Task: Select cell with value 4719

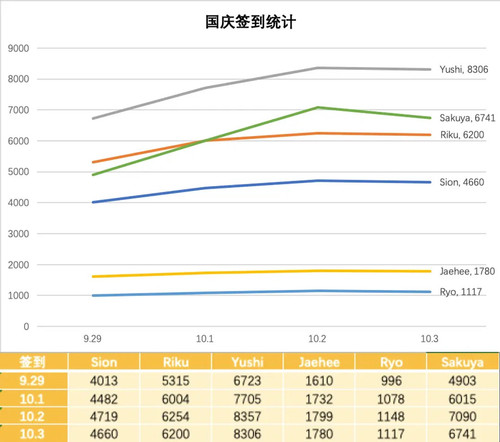Action: 104,416
